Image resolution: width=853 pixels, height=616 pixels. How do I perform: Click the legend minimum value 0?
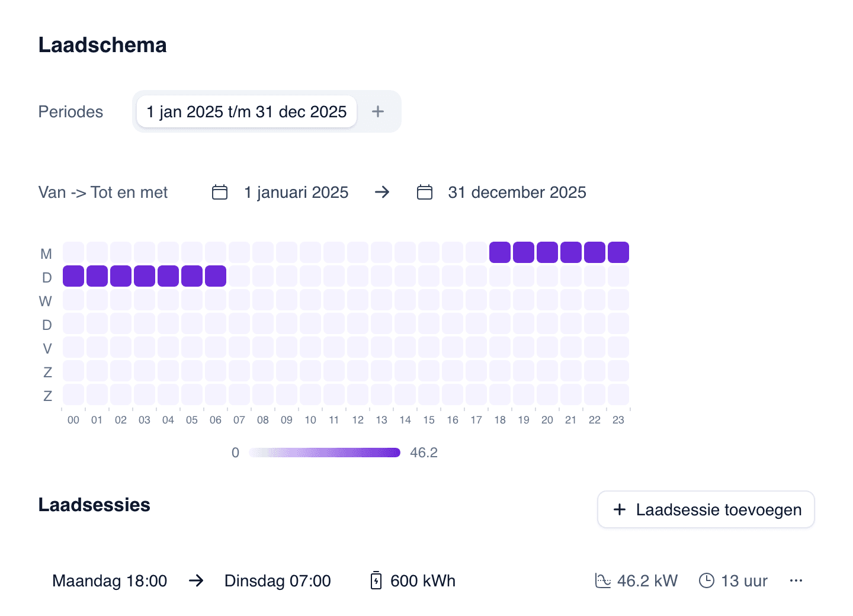click(235, 453)
